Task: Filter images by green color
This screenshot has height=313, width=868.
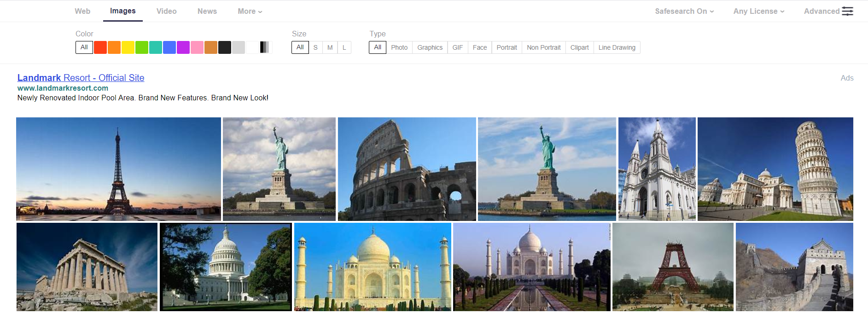Action: coord(142,47)
